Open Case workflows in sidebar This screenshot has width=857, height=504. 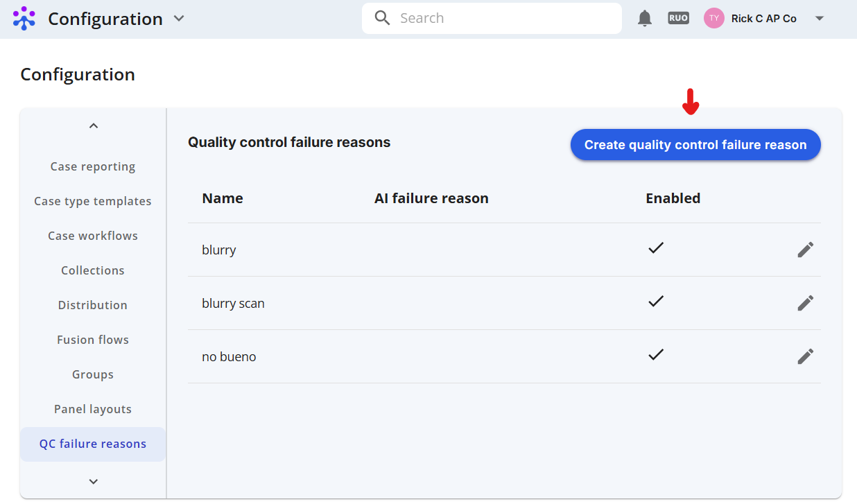(x=93, y=236)
